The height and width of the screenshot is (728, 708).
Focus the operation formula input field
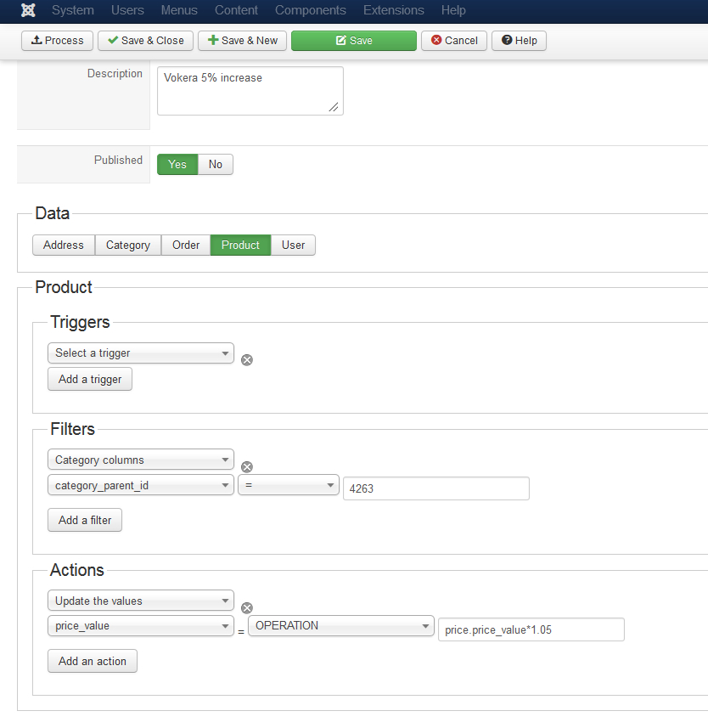coord(531,629)
